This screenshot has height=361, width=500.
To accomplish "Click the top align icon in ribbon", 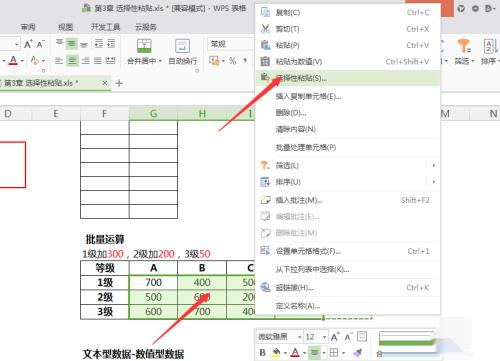I will [59, 43].
